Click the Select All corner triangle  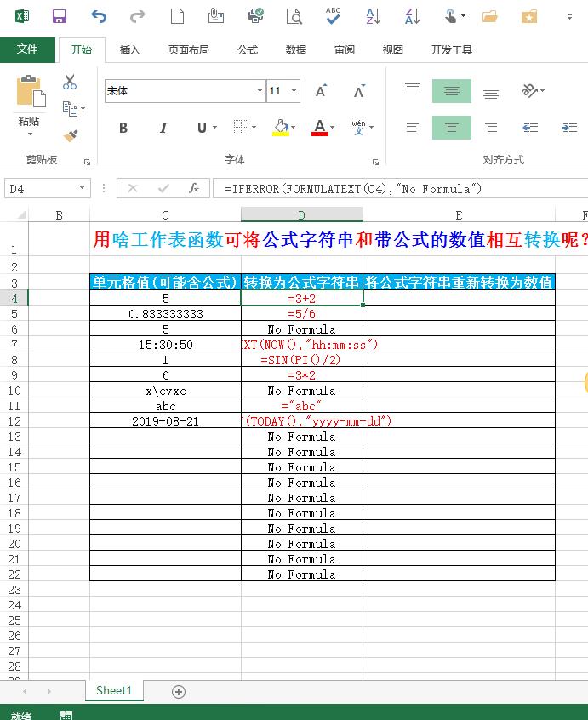(x=21, y=215)
